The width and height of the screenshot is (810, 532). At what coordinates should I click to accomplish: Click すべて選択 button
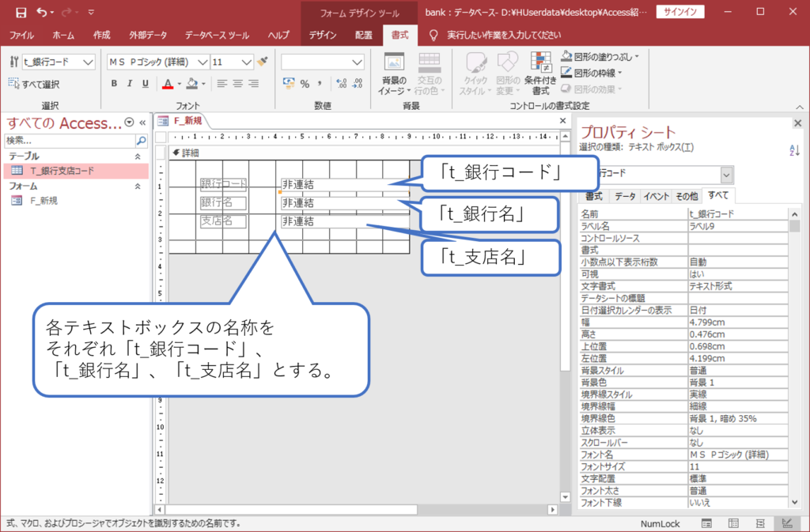[34, 84]
